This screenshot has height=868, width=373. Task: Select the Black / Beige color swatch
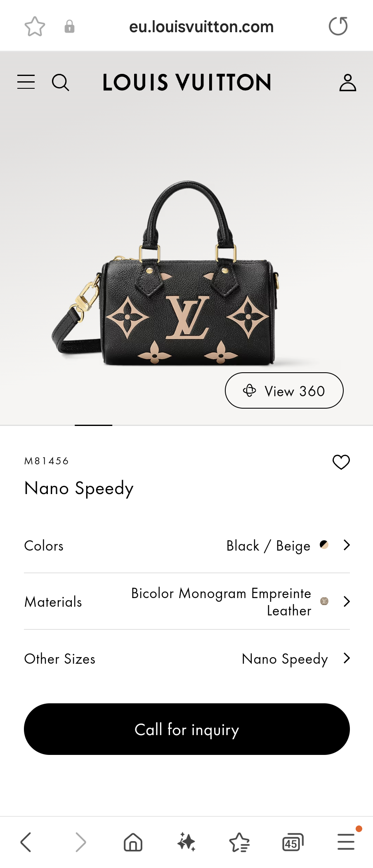(324, 545)
